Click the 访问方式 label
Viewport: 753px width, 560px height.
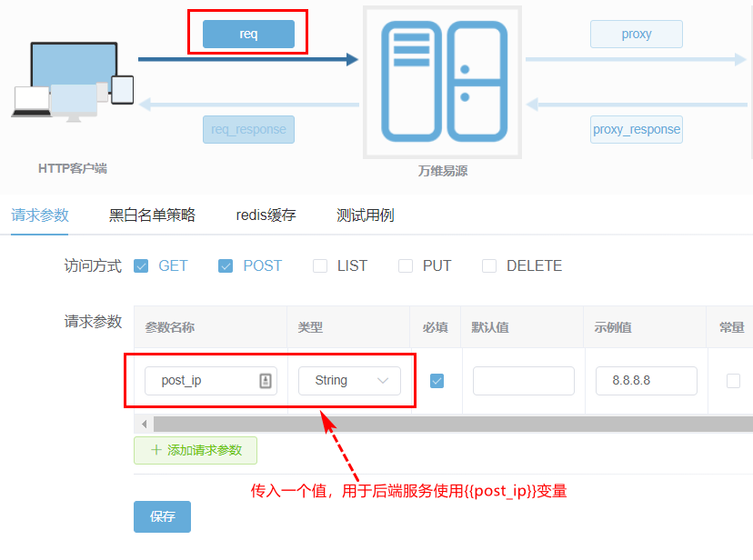(x=93, y=265)
